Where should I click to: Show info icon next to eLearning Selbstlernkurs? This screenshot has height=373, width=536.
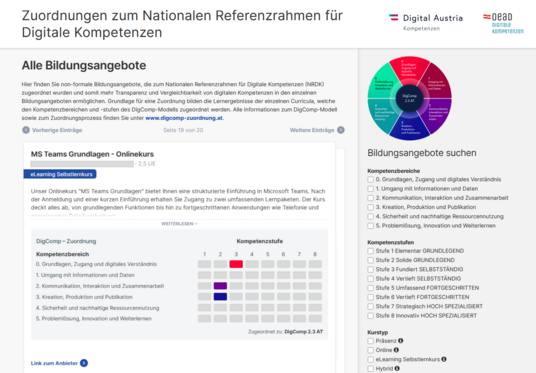pyautogui.click(x=444, y=359)
